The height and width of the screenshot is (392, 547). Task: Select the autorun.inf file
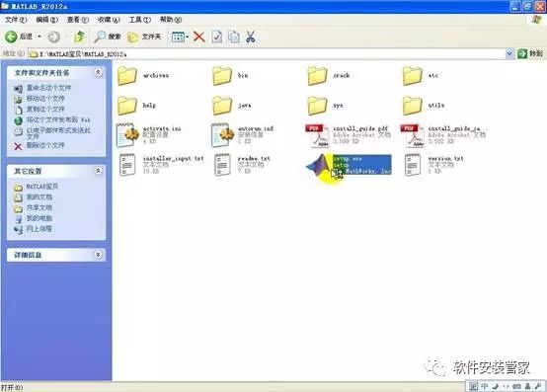click(x=243, y=134)
